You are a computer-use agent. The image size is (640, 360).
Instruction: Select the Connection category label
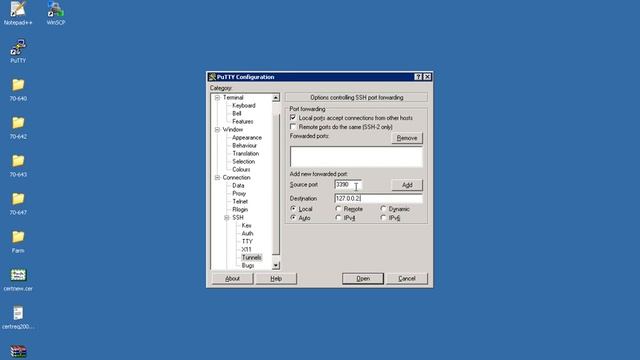(x=236, y=178)
